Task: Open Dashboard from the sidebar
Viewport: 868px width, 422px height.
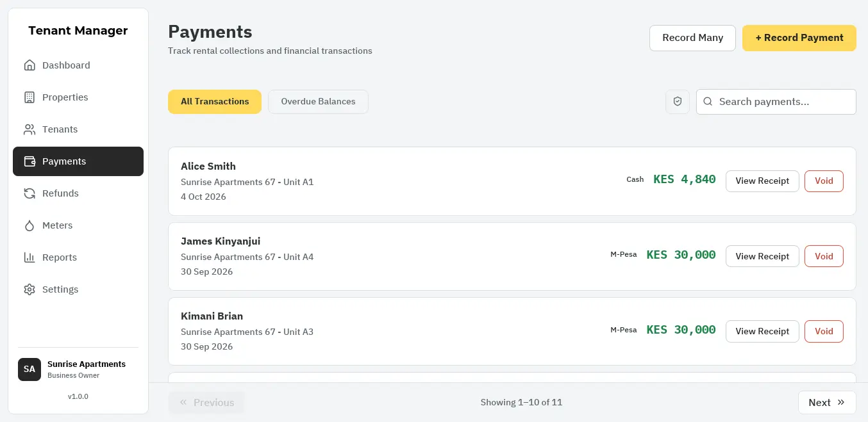Action: (78, 65)
